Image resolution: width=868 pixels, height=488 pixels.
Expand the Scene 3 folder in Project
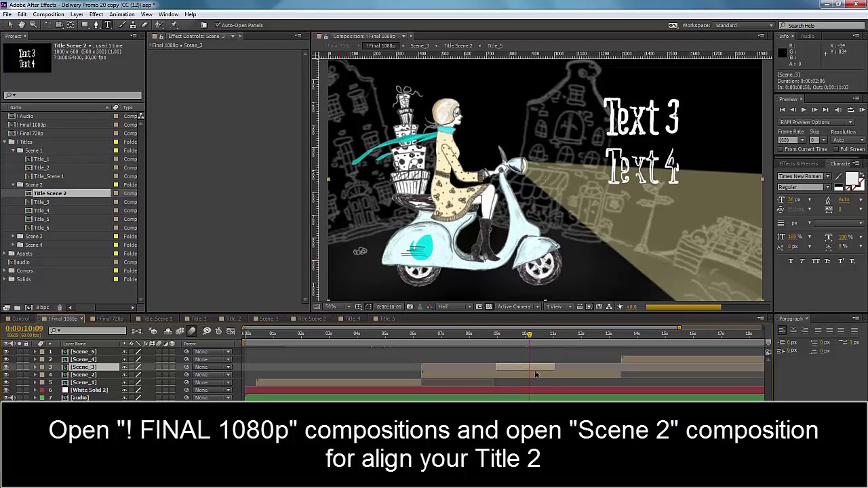pyautogui.click(x=13, y=236)
